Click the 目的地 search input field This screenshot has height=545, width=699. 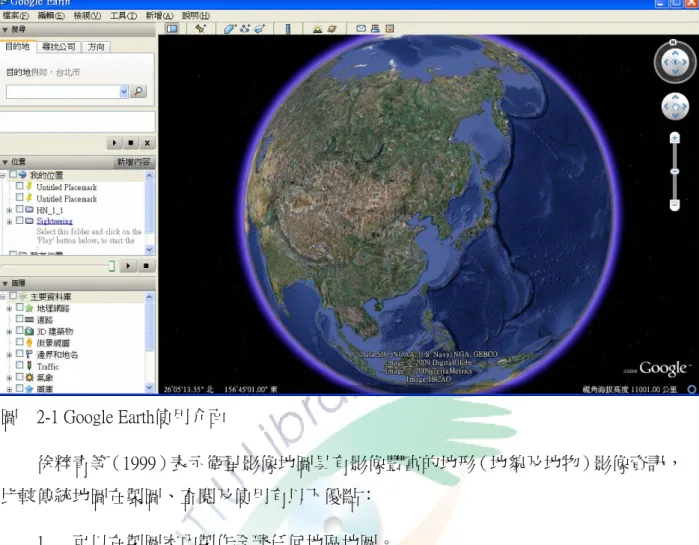point(63,92)
